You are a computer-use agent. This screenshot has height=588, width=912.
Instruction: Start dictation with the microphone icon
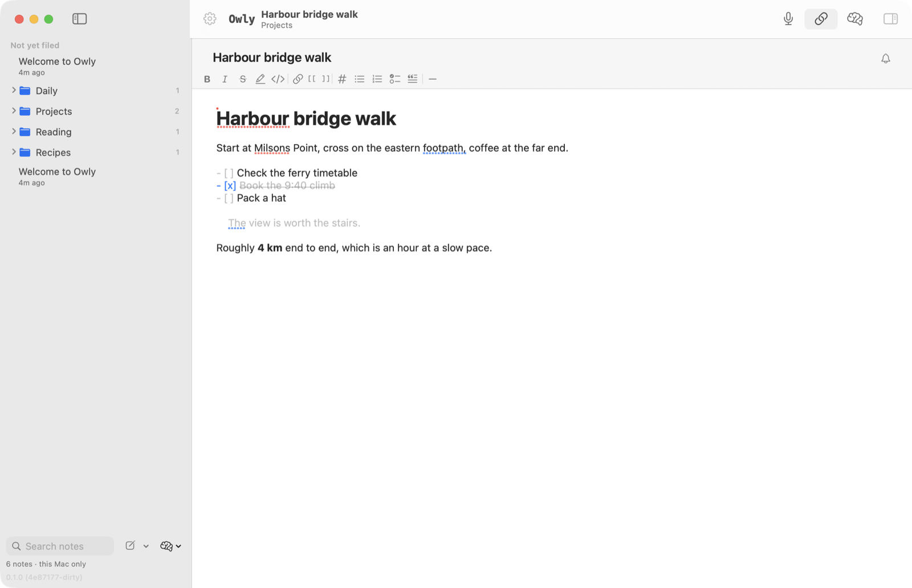click(x=788, y=19)
